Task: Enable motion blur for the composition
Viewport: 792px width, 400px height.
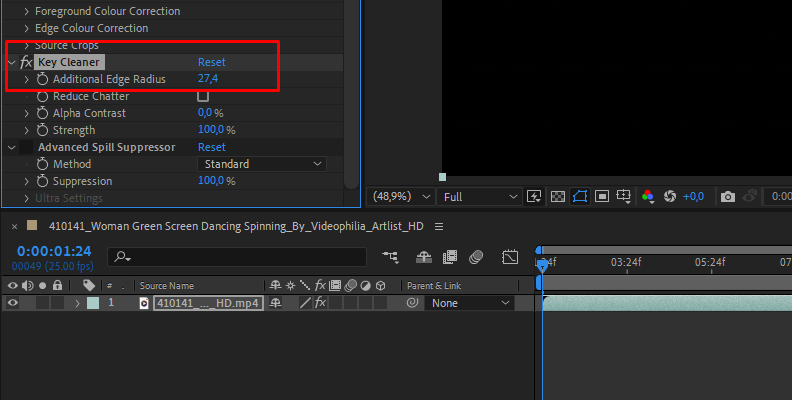Action: click(476, 257)
